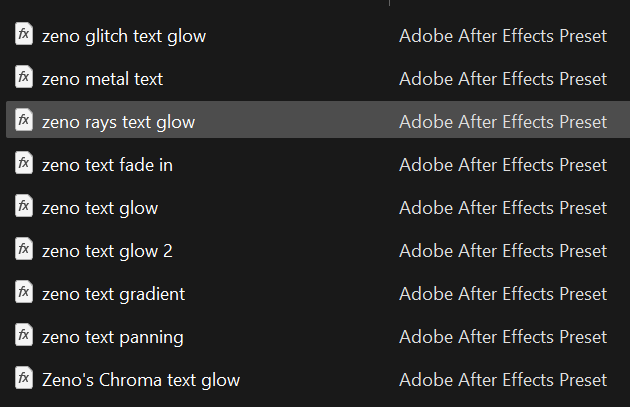Click the fx icon beside zeno glitch text glow
This screenshot has height=407, width=630.
click(x=24, y=35)
